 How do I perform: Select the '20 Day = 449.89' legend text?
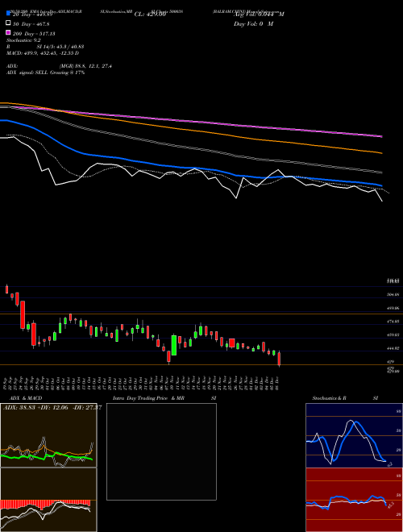pyautogui.click(x=32, y=15)
